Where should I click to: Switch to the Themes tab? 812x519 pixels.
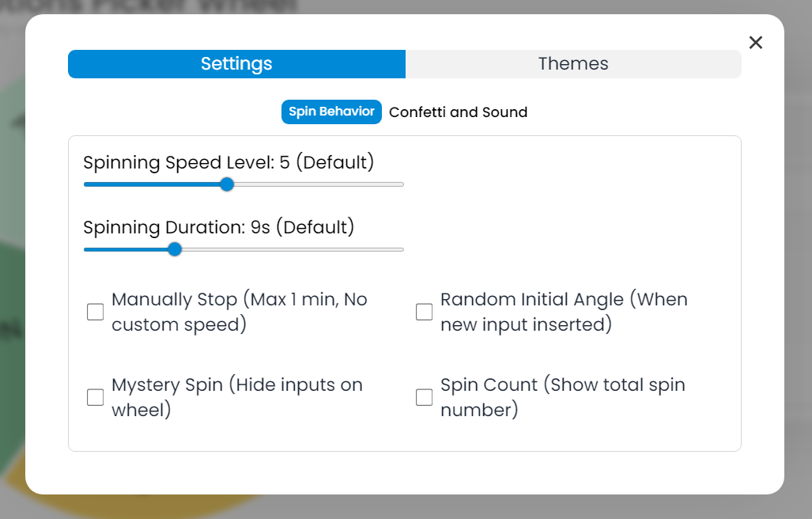pos(573,63)
